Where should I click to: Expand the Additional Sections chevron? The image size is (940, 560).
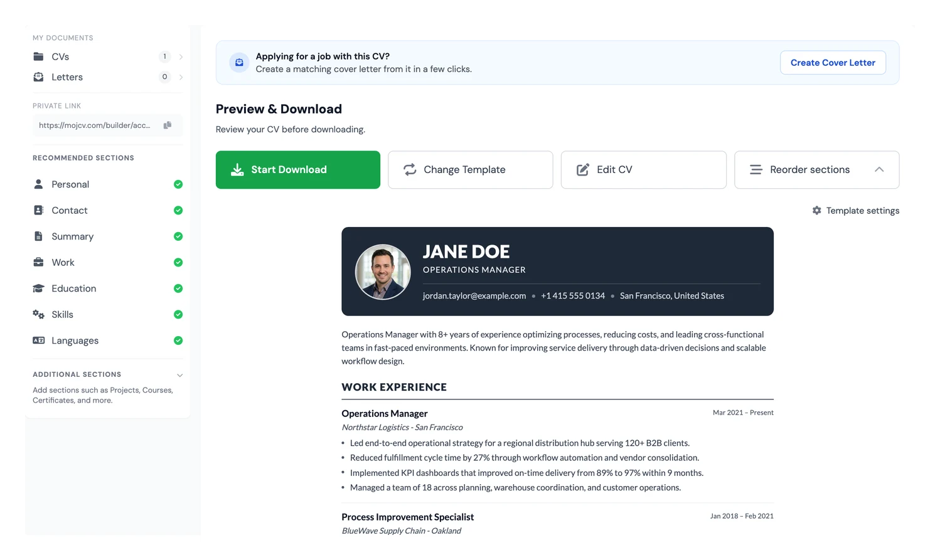(x=180, y=375)
